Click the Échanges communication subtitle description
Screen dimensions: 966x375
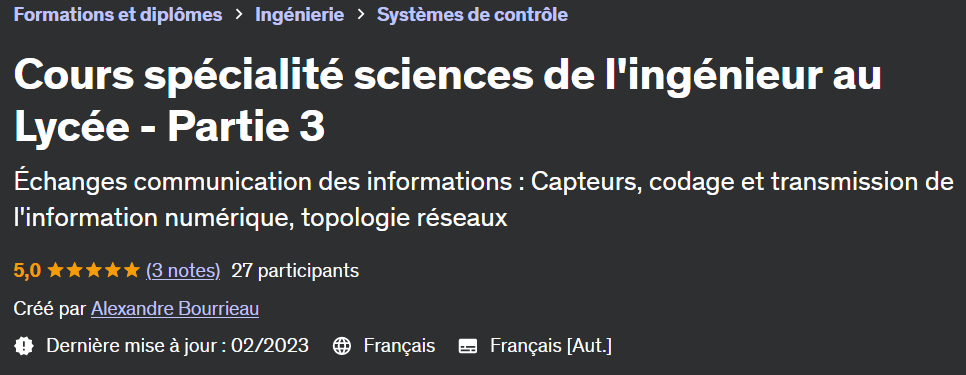[x=484, y=200]
